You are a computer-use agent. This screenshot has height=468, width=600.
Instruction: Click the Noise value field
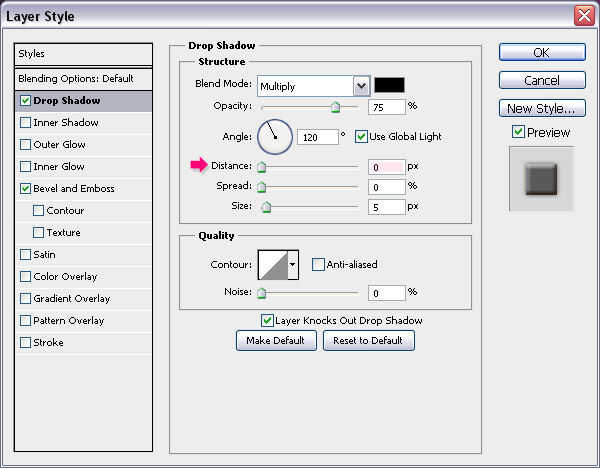[x=387, y=293]
